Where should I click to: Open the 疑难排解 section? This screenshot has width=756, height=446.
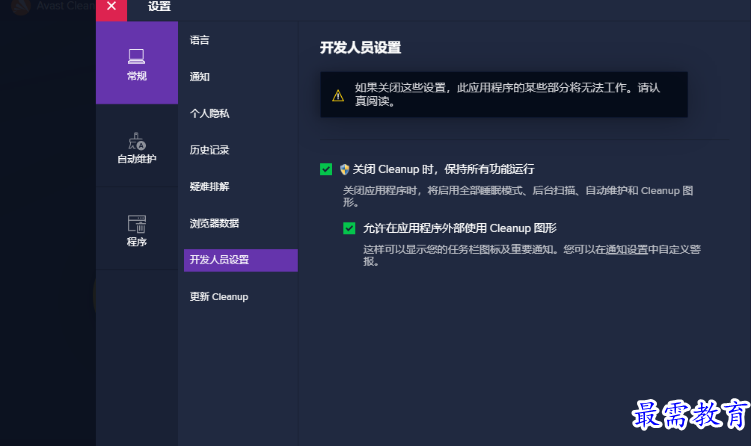(210, 187)
